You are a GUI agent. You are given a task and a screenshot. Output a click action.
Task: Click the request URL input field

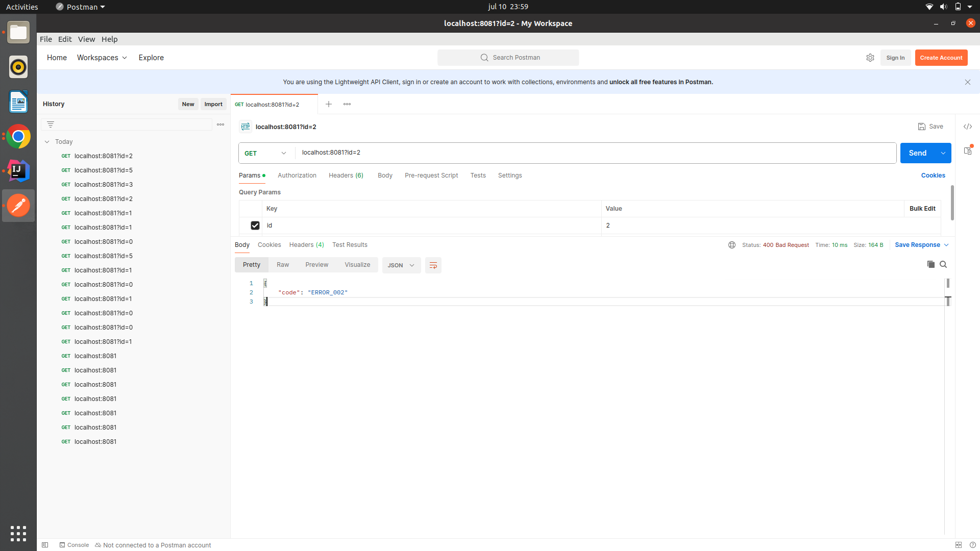(x=592, y=153)
